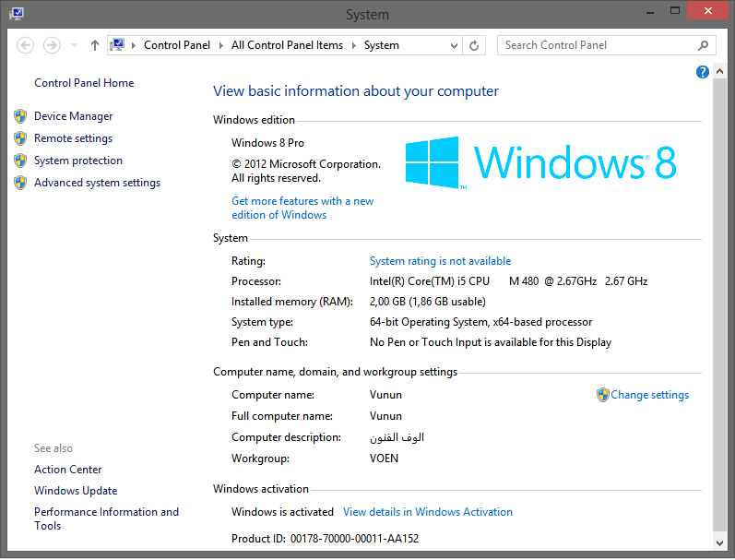Click the Forward navigation arrow
Image resolution: width=735 pixels, height=560 pixels.
pyautogui.click(x=52, y=45)
